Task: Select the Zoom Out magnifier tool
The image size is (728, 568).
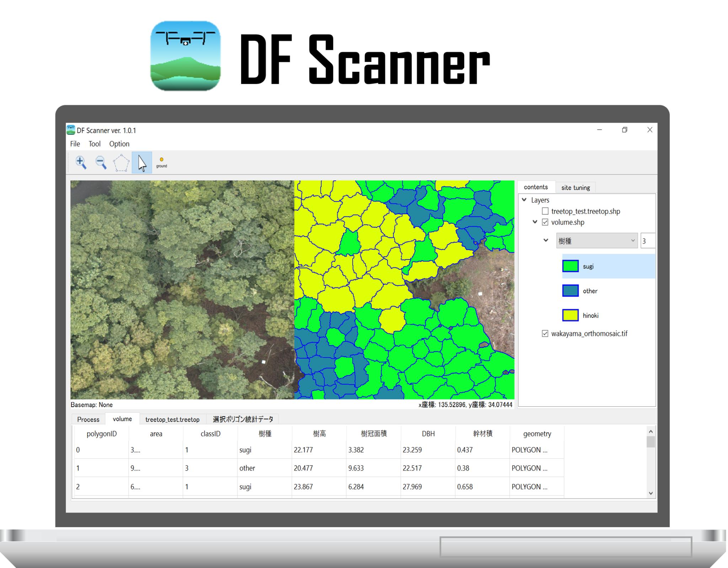Action: click(101, 162)
